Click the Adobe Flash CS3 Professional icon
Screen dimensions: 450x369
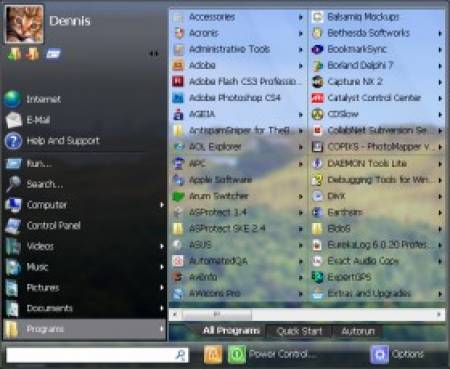pos(178,81)
